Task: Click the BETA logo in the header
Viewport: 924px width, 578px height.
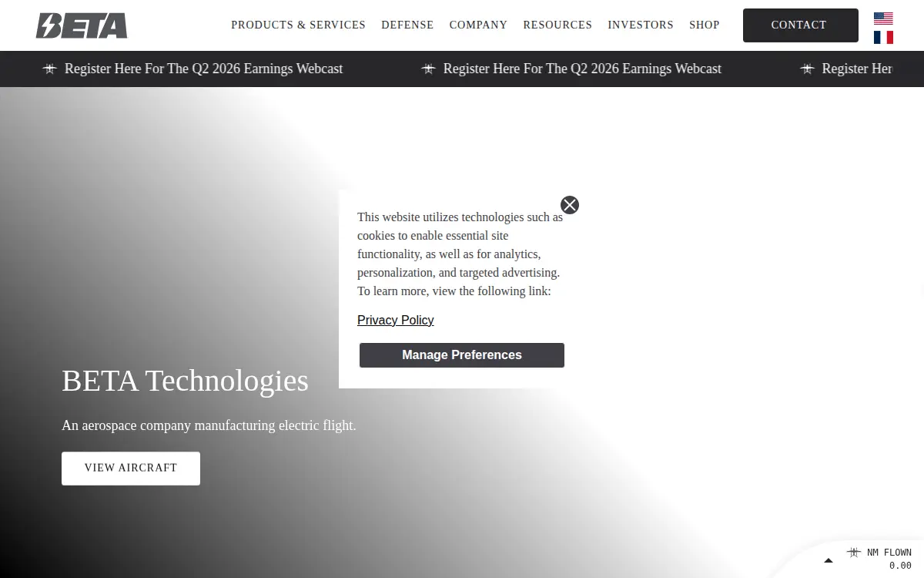Action: coord(82,25)
